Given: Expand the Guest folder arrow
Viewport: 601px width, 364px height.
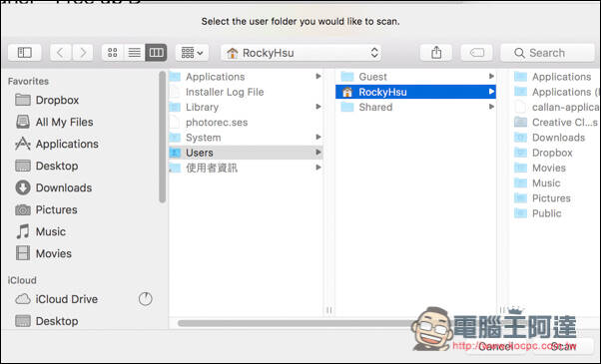Looking at the screenshot, I should 491,76.
